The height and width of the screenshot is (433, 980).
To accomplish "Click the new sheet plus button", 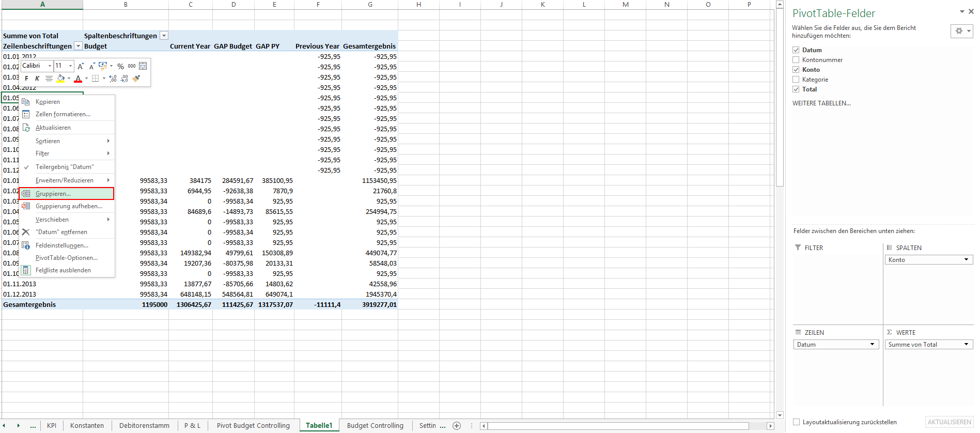I will click(457, 426).
